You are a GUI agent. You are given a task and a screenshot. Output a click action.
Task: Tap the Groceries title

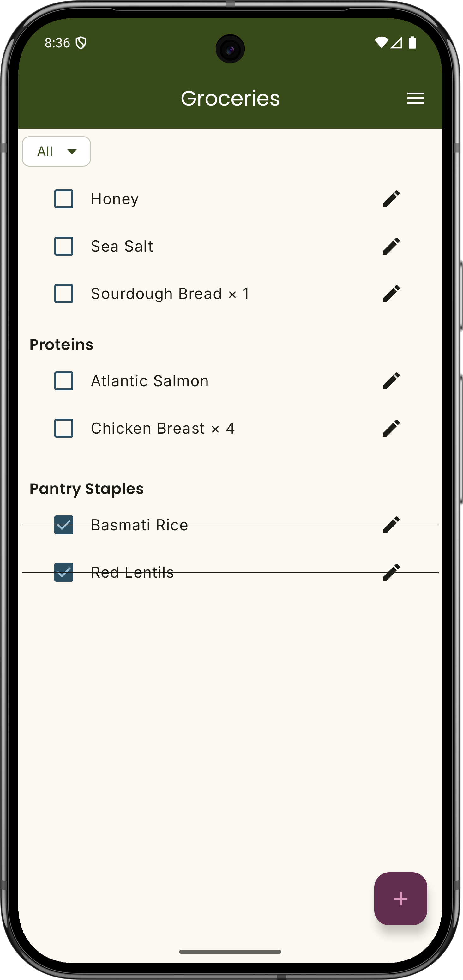click(x=230, y=98)
